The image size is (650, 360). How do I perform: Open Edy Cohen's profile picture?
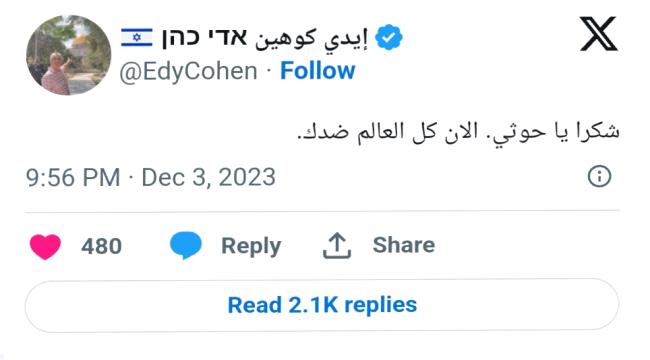point(68,55)
